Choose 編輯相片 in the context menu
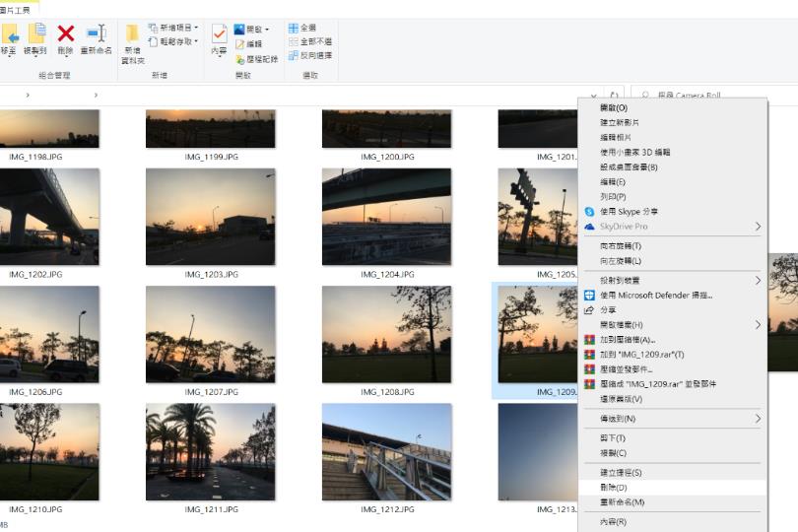798x532 pixels. 672,137
